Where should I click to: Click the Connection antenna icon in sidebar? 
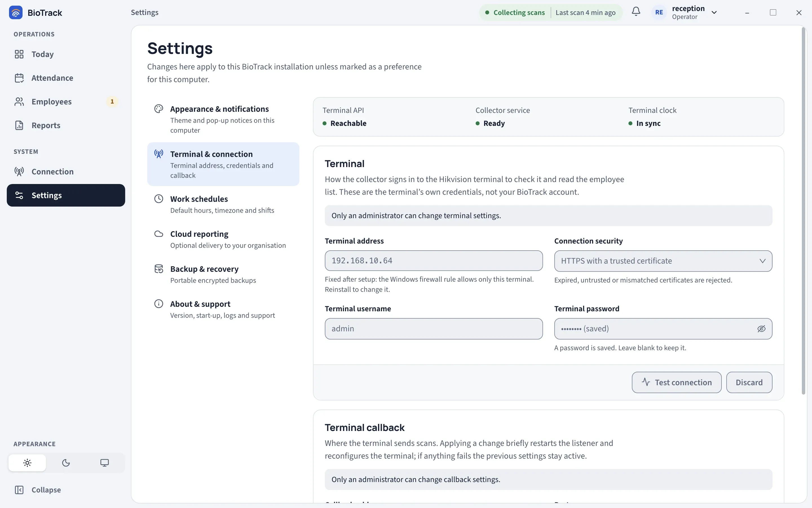(x=19, y=171)
